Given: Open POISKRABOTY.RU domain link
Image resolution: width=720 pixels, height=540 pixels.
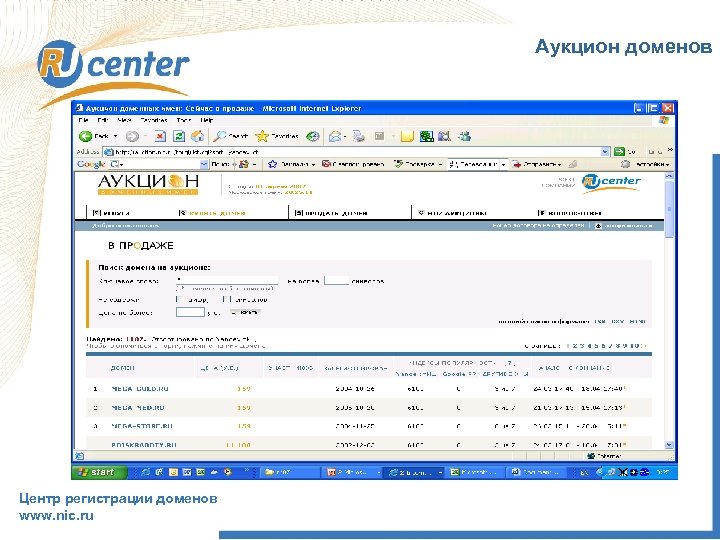Looking at the screenshot, I should coord(144,445).
